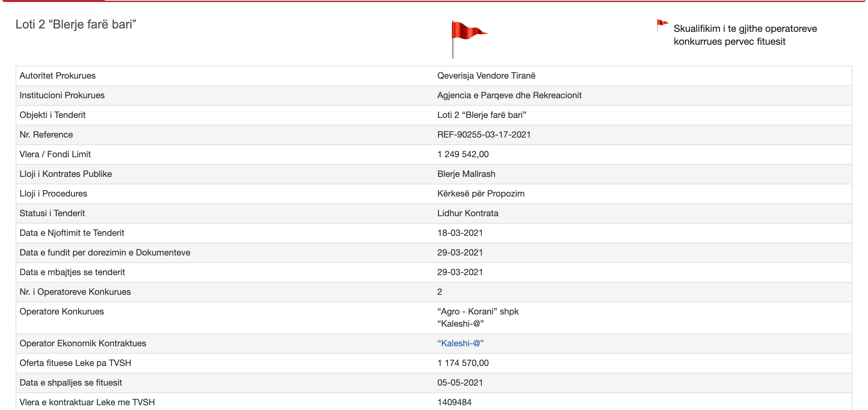Select reference number REF-90255-03-17-2021
Viewport: 868px width, 410px height.
(484, 135)
